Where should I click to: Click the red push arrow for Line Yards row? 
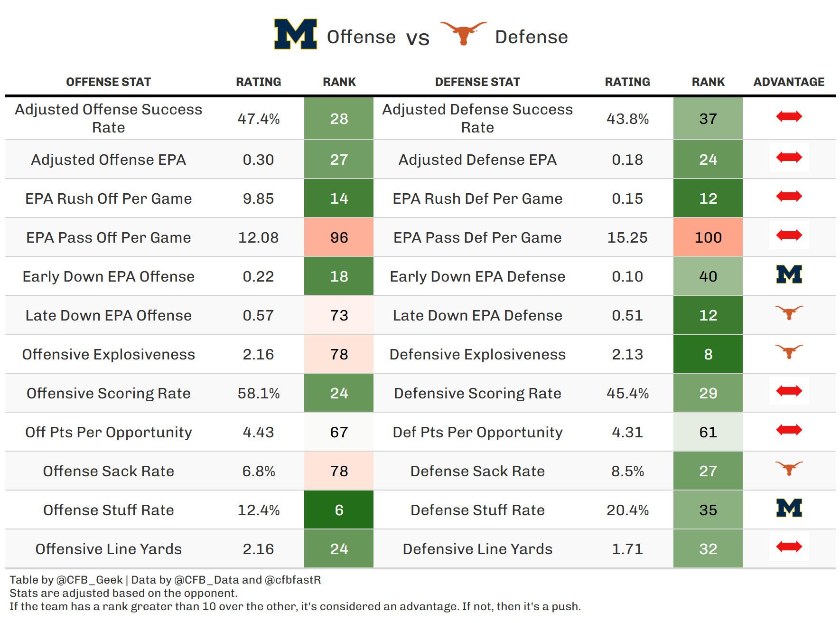789,547
